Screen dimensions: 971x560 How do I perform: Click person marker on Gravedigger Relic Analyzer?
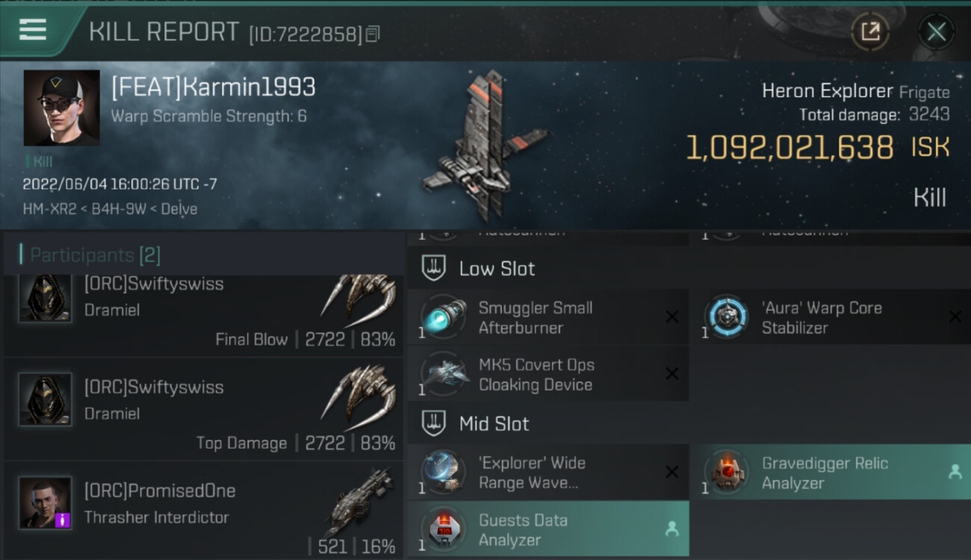(955, 472)
